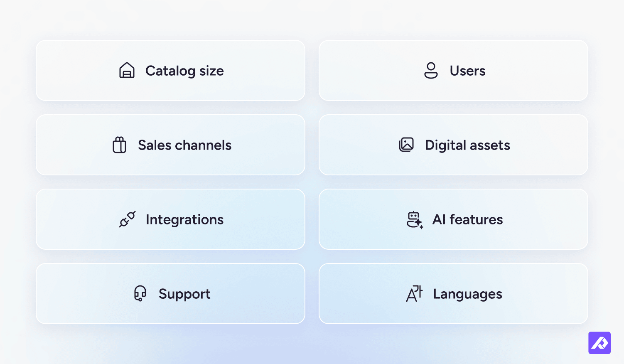The image size is (624, 364).
Task: Select the Integrations label
Action: click(x=184, y=220)
